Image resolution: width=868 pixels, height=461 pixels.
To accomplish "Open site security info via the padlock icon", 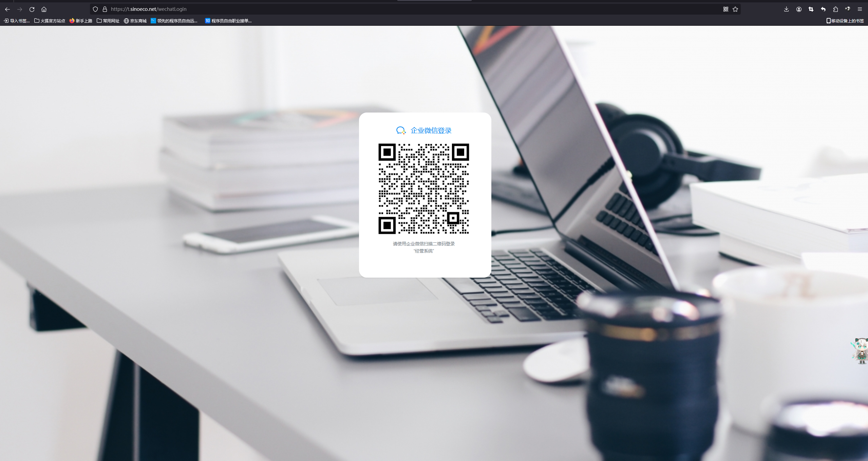I will pyautogui.click(x=105, y=9).
